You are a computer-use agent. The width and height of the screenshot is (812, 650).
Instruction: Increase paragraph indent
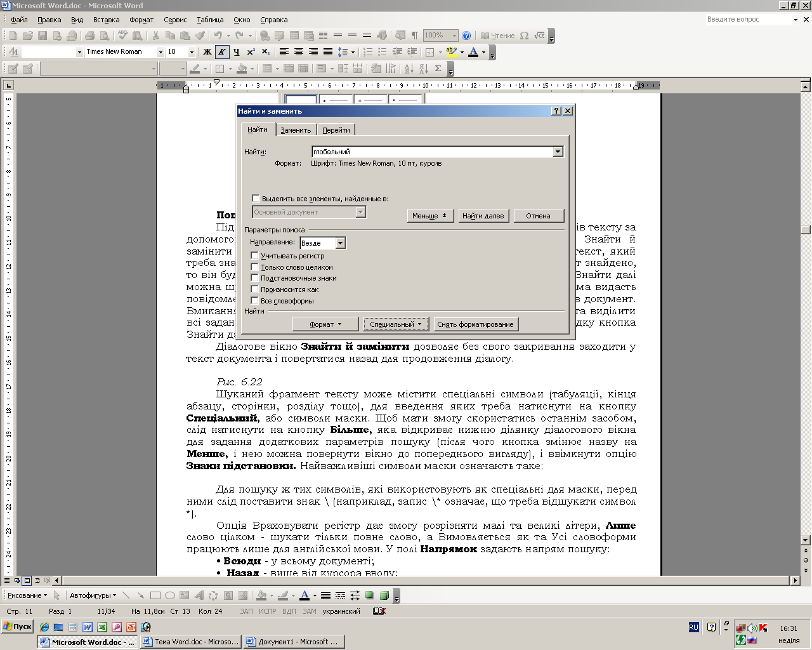coord(412,52)
